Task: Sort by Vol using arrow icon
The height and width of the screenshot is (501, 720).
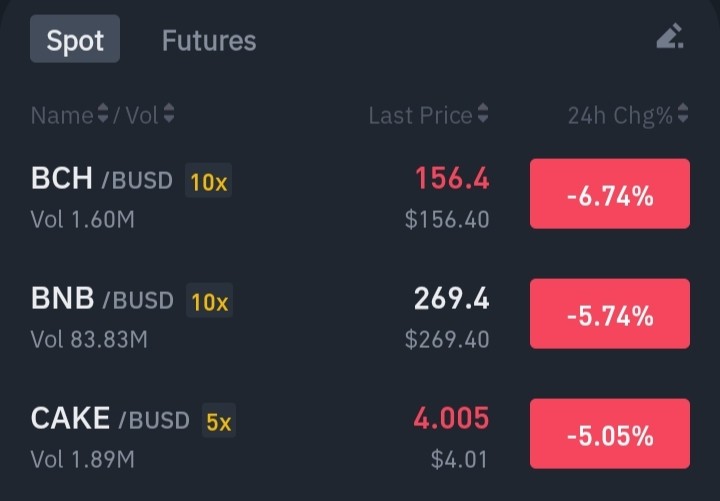Action: pyautogui.click(x=169, y=113)
